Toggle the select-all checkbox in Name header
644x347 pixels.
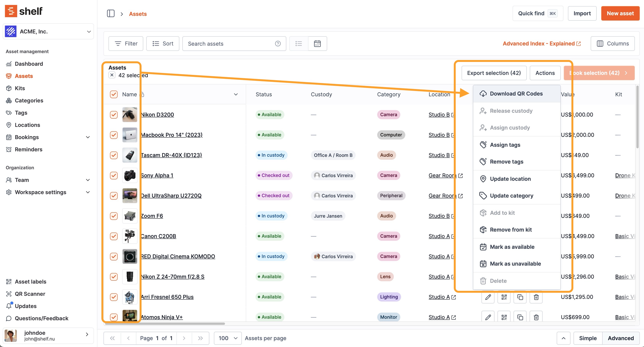point(114,94)
